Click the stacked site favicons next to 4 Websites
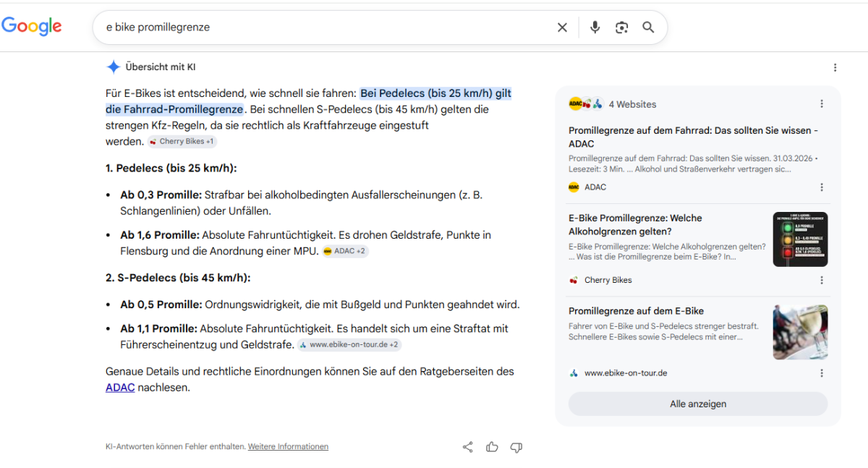Screen dimensions: 868x468 point(586,104)
